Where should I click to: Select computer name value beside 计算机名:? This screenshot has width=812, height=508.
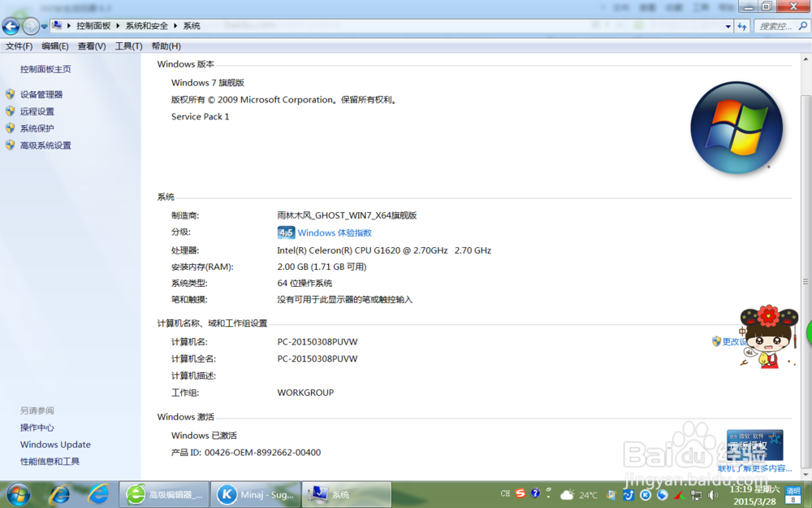pyautogui.click(x=317, y=341)
